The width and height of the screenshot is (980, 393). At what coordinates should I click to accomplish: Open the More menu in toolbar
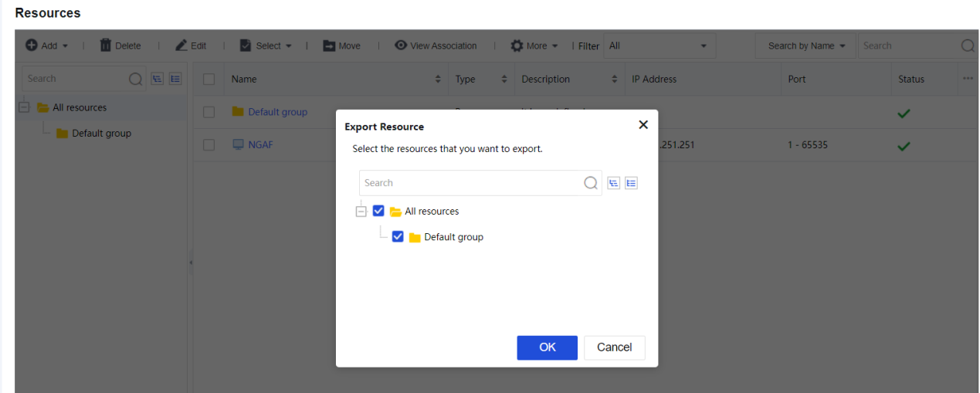click(534, 46)
